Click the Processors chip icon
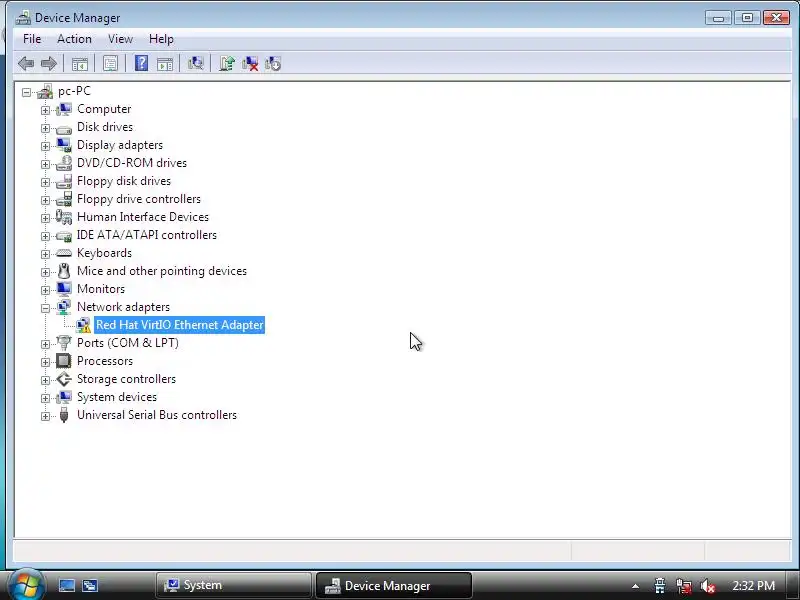This screenshot has width=800, height=600. tap(64, 361)
